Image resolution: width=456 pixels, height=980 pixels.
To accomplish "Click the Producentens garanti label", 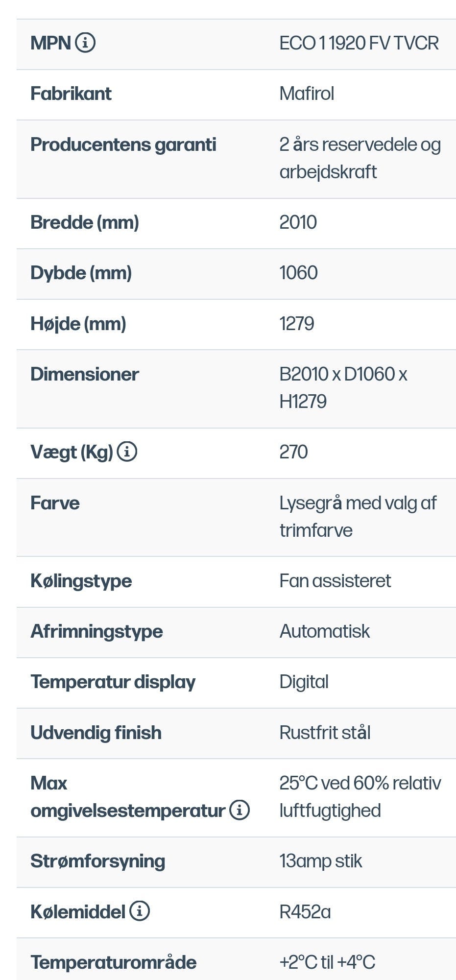I will [123, 144].
